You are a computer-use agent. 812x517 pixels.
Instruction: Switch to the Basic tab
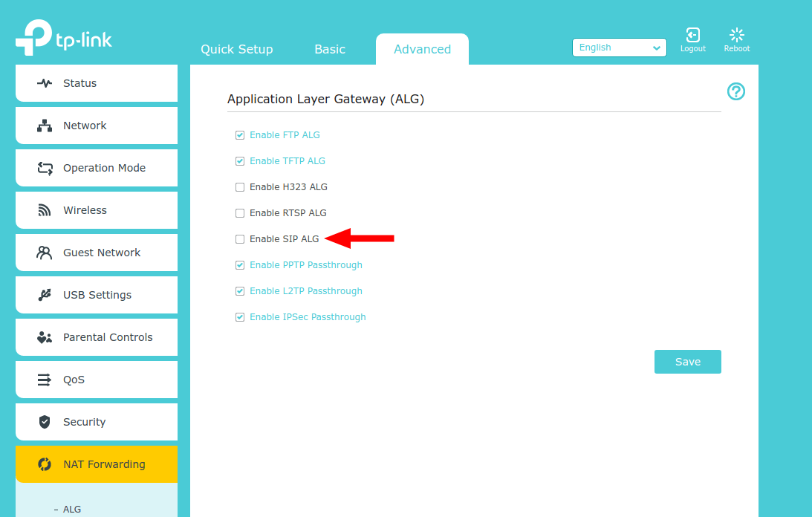(x=330, y=49)
